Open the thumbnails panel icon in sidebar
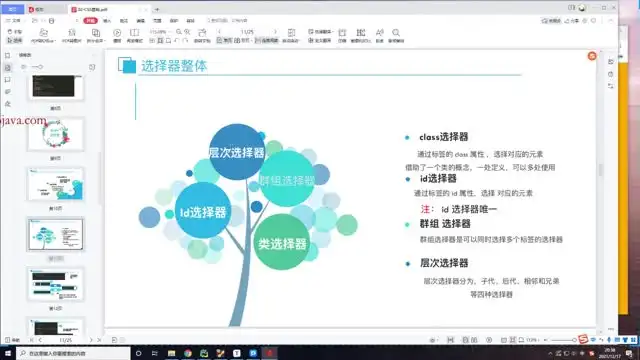The image size is (640, 360). click(x=7, y=68)
